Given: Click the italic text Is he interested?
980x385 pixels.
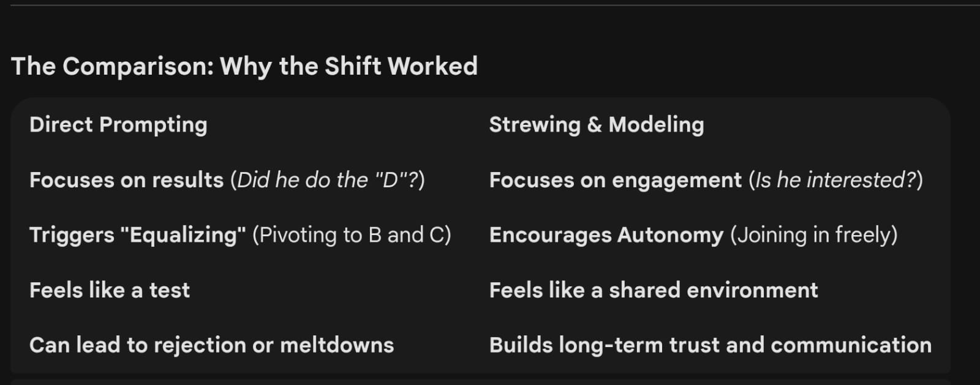Looking at the screenshot, I should point(835,180).
